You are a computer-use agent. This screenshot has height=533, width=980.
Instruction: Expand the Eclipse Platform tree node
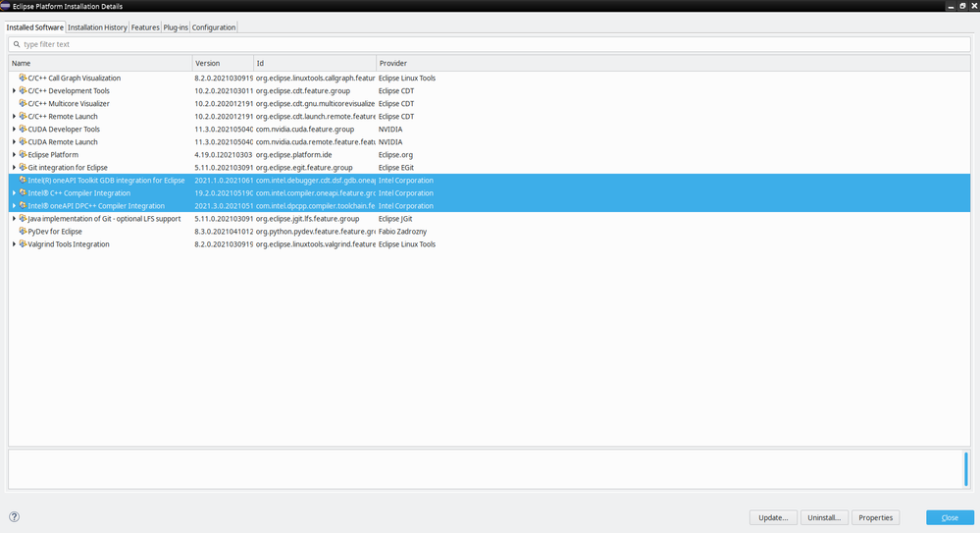14,154
